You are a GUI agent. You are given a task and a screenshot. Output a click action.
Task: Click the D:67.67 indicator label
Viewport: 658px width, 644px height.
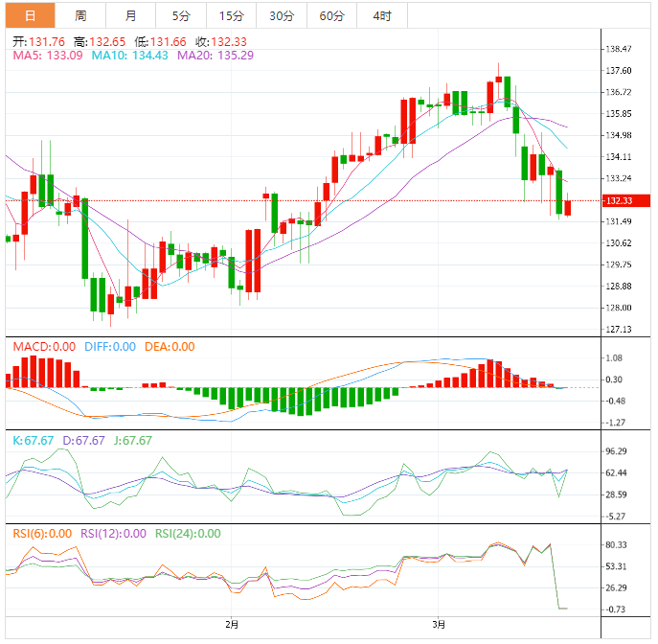pos(83,441)
